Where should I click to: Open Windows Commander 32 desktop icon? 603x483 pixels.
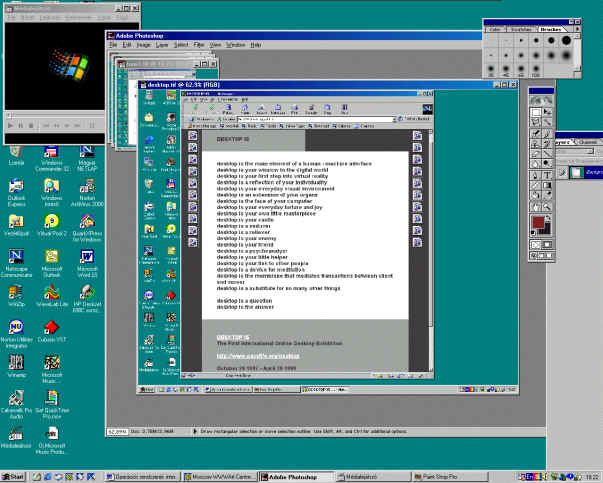(x=51, y=158)
